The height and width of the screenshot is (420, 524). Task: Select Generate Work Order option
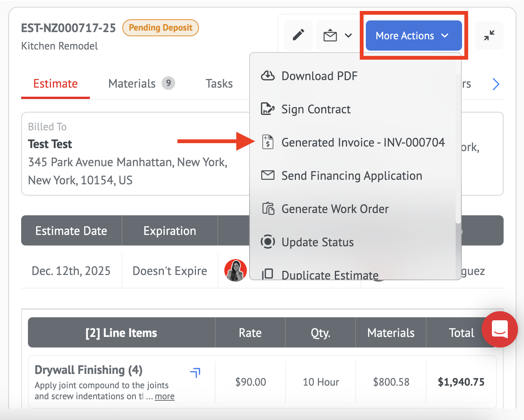[x=335, y=209]
